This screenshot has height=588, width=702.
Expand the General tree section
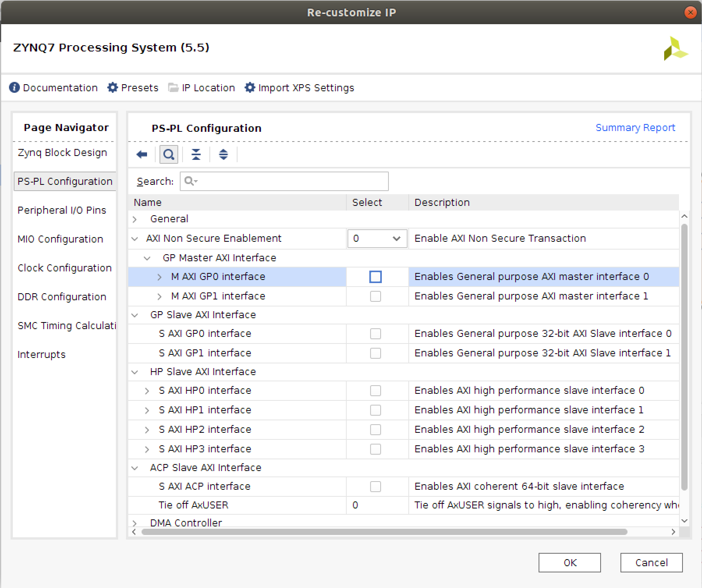point(135,220)
